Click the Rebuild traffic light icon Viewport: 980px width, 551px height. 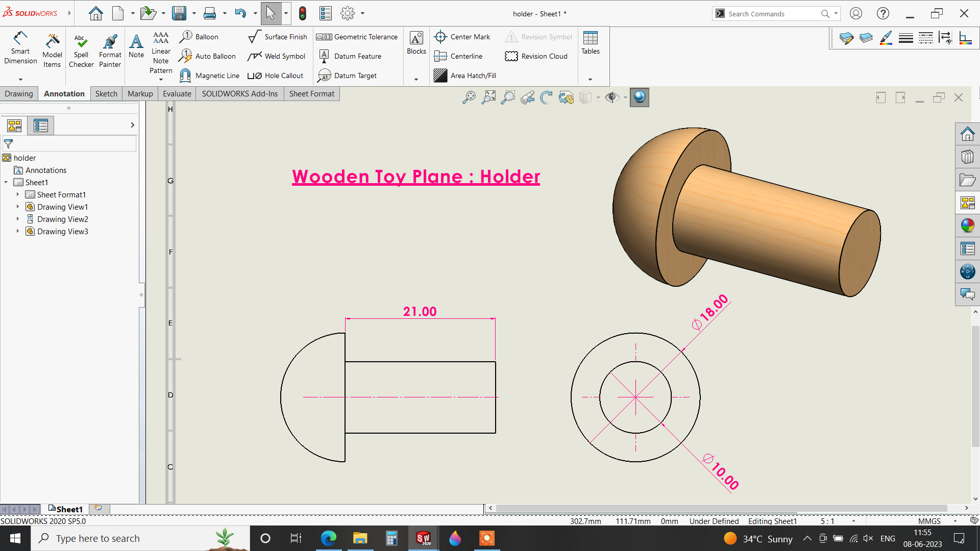[x=303, y=13]
